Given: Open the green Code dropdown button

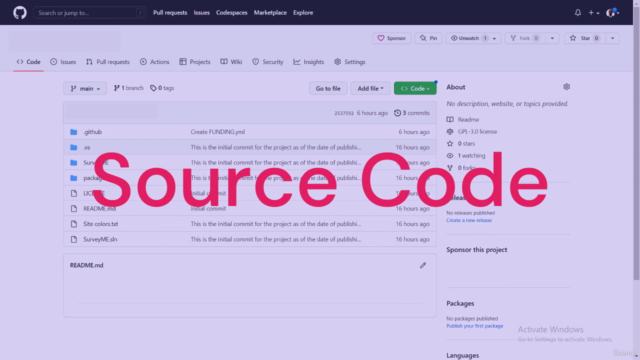Looking at the screenshot, I should [415, 88].
